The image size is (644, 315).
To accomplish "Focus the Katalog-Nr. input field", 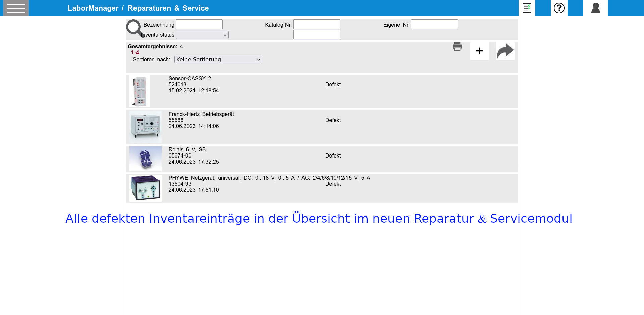I will pos(317,25).
